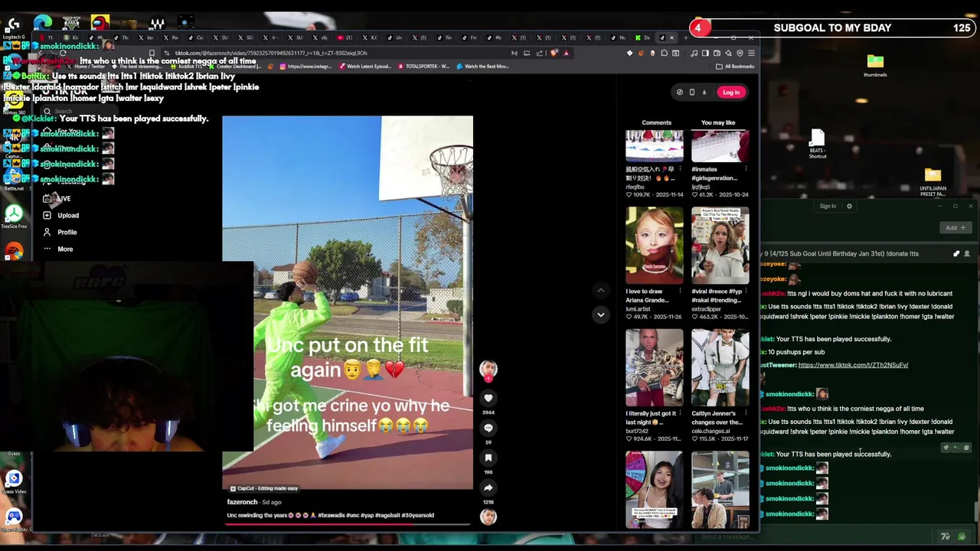The width and height of the screenshot is (980, 551).
Task: Open 'I literally just got it last night' thumbnail
Action: pyautogui.click(x=655, y=368)
